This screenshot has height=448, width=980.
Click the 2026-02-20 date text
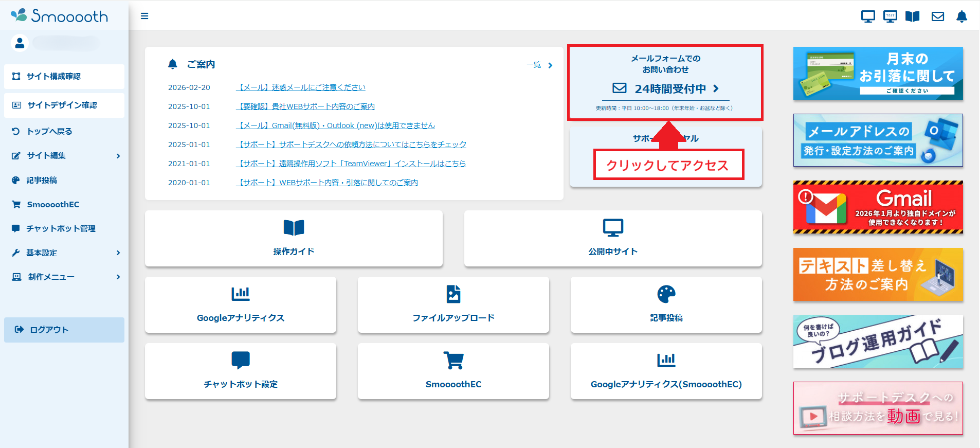pos(189,87)
